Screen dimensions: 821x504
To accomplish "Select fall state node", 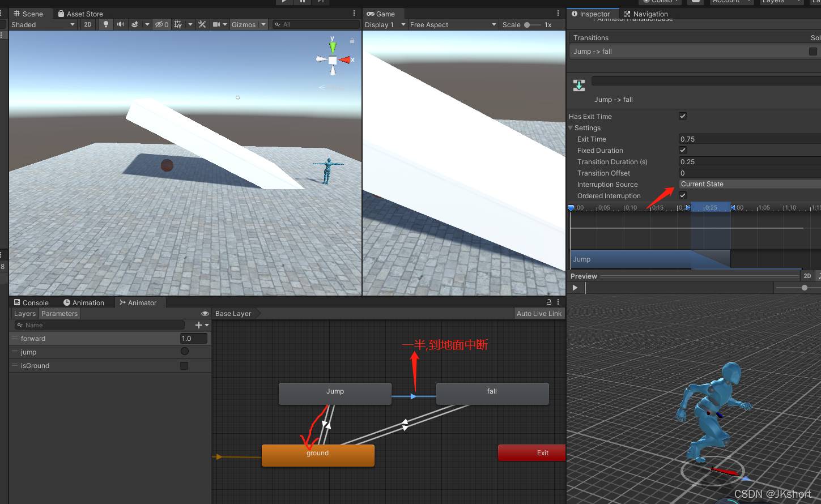I will pyautogui.click(x=492, y=394).
